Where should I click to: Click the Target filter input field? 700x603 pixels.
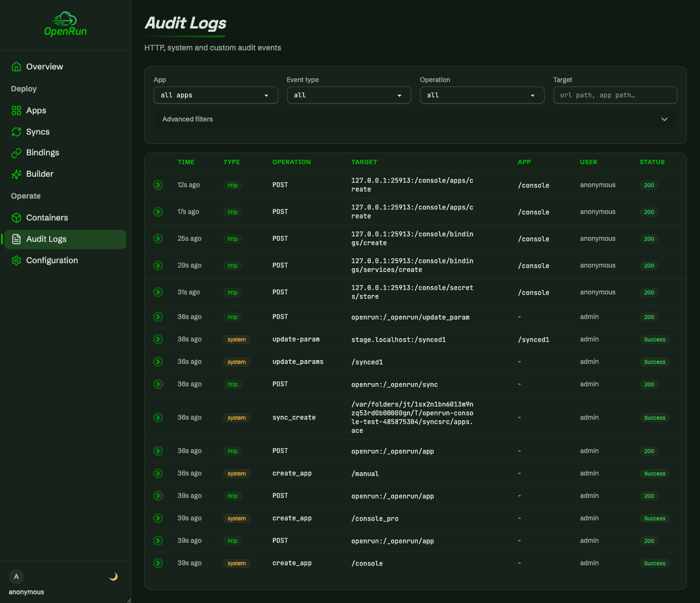615,95
